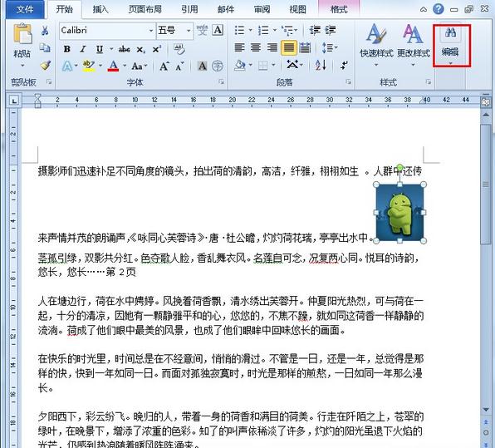Click the Line Spacing icon
The image size is (495, 448).
(x=327, y=48)
